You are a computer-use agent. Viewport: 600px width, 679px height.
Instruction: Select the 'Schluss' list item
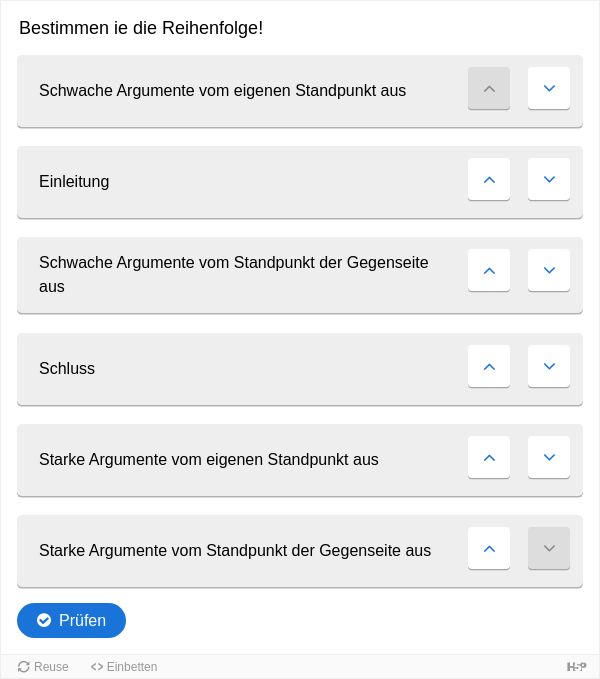coord(300,369)
